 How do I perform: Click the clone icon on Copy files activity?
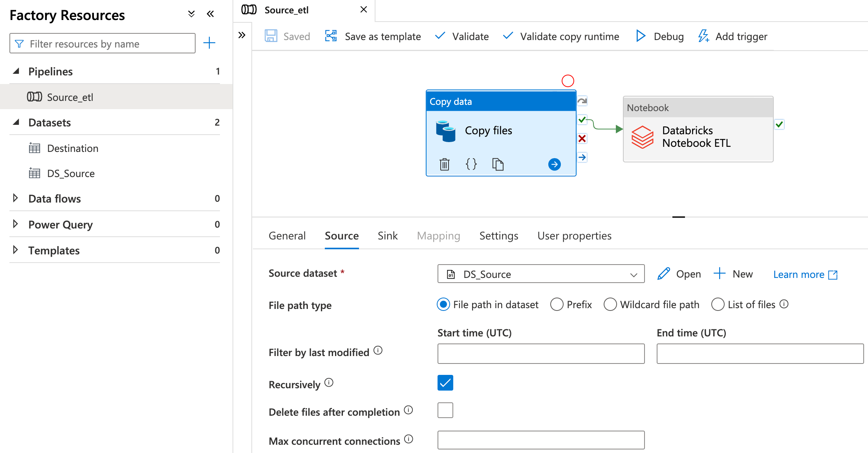click(x=498, y=164)
